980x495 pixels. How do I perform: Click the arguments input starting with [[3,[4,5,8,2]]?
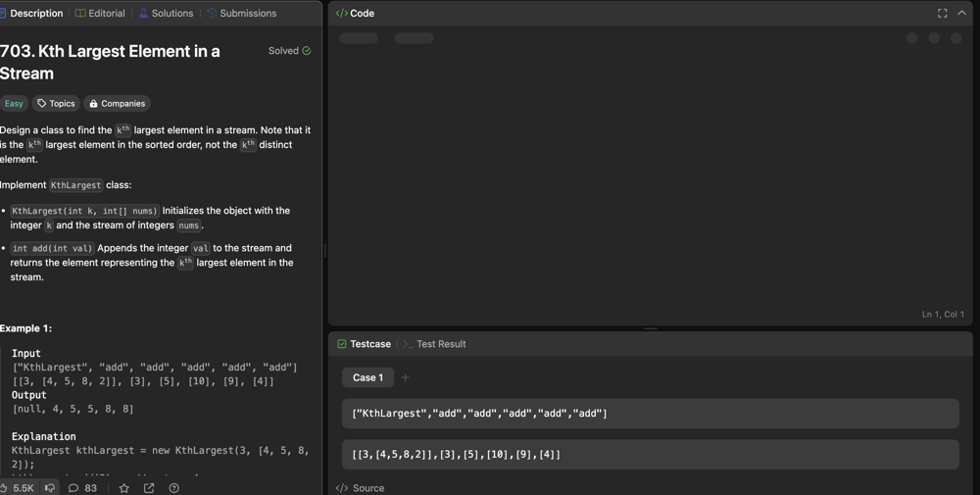(650, 455)
